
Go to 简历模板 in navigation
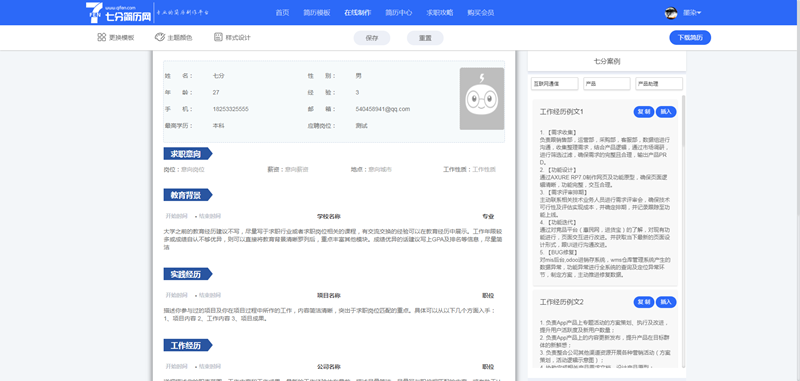[x=317, y=13]
